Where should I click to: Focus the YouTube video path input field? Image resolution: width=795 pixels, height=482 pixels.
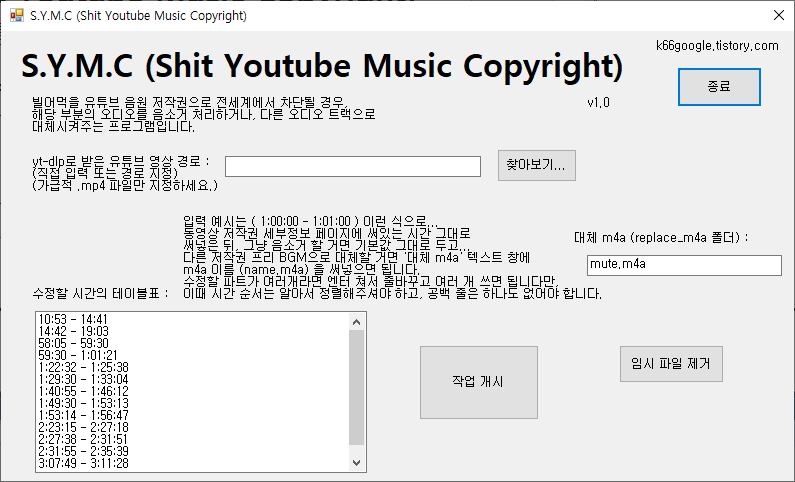point(353,167)
